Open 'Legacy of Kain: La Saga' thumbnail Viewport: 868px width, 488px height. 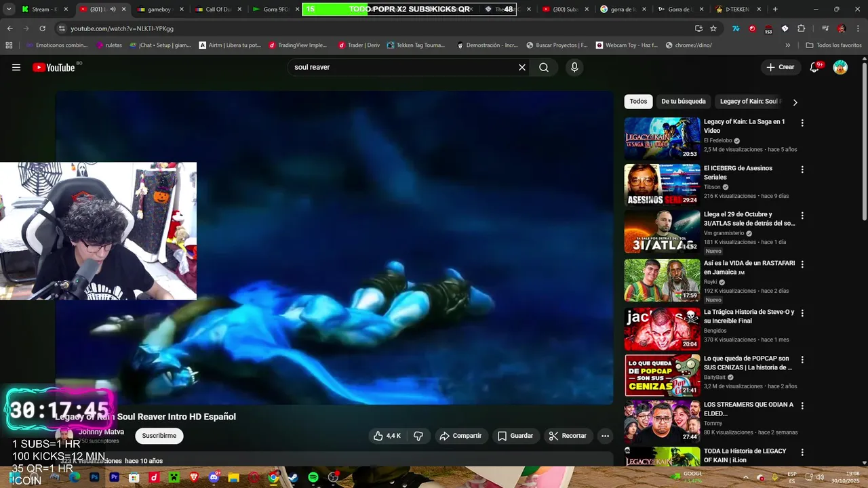tap(662, 138)
